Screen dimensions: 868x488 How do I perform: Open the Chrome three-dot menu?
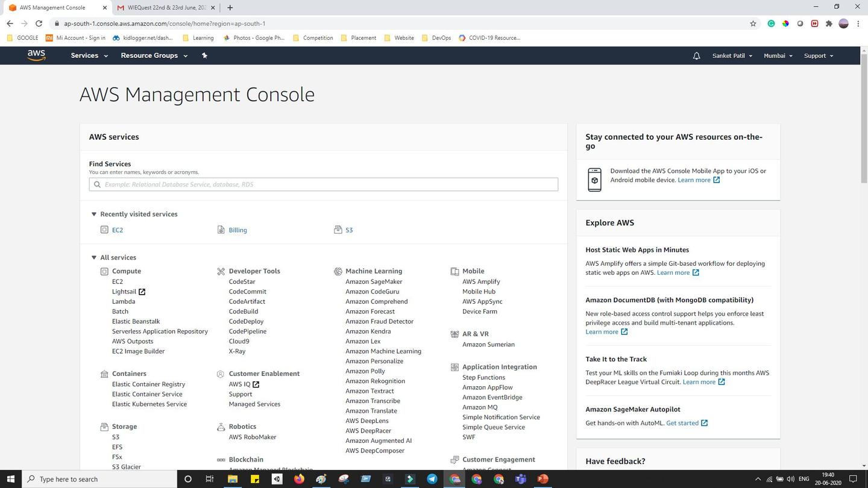858,23
